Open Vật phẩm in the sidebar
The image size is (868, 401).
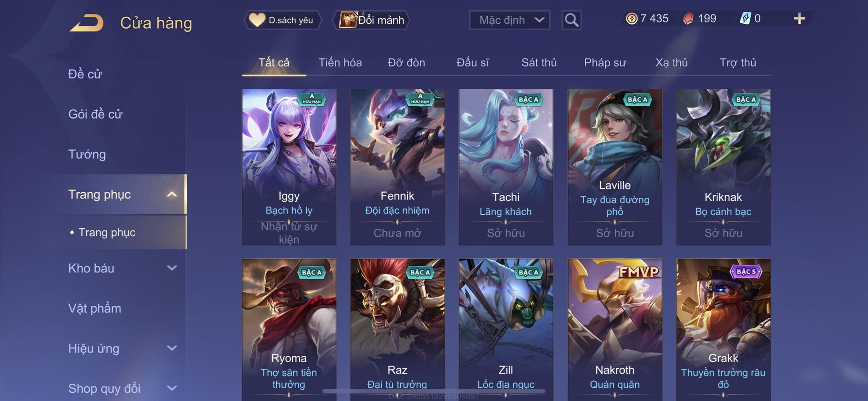(95, 308)
